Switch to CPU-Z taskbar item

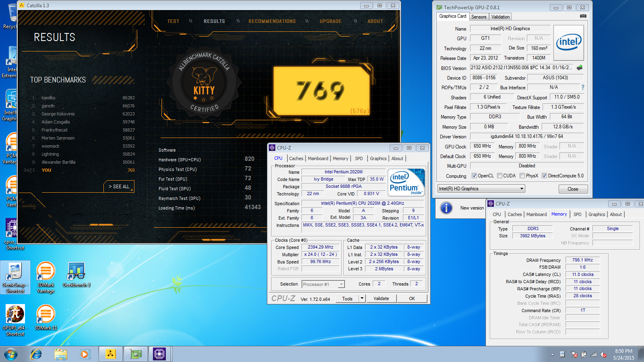point(160,354)
